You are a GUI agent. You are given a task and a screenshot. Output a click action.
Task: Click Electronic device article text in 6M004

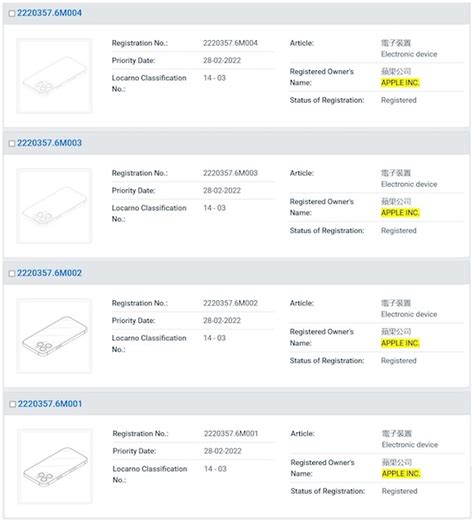[x=409, y=54]
